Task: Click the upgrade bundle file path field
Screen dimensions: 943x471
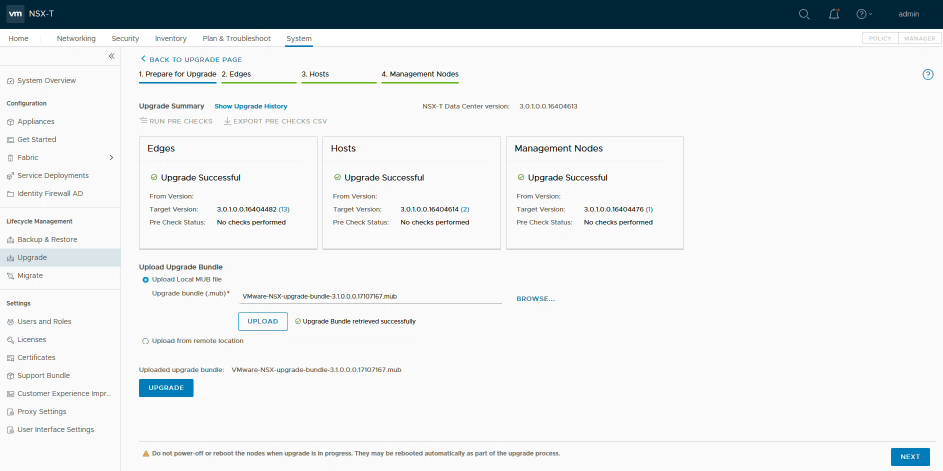Action: tap(370, 297)
